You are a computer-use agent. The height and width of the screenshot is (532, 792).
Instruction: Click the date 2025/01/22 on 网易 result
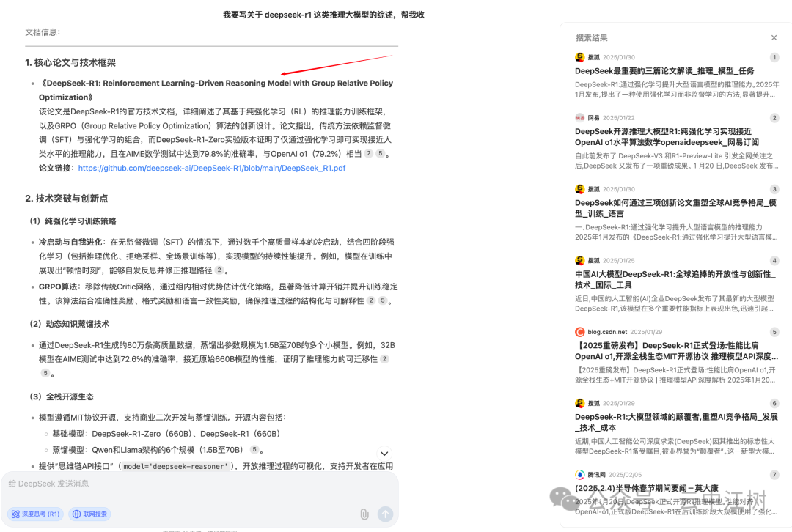(x=619, y=117)
